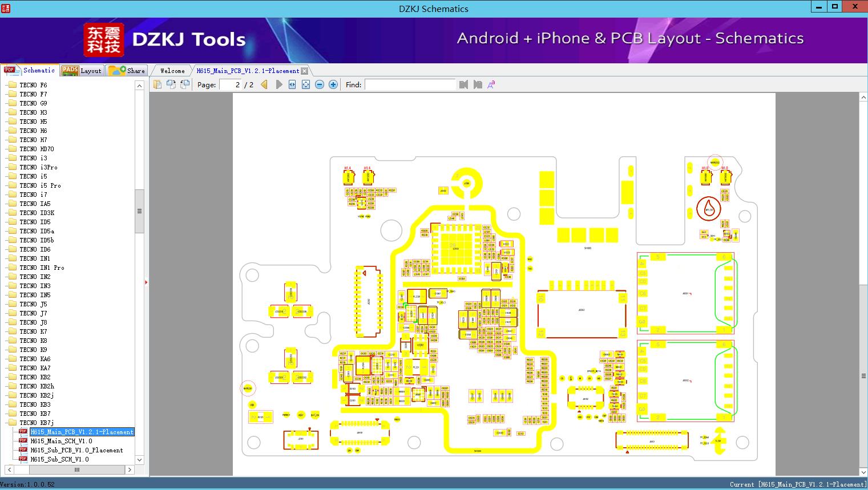Open H615_Sub_SCH_V1.0 file
868x490 pixels.
pos(59,459)
